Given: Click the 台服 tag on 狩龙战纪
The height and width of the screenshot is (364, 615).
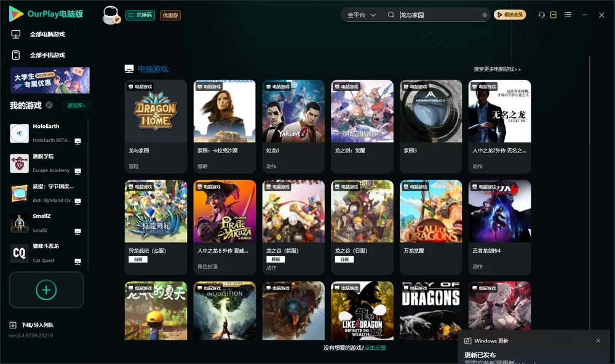Looking at the screenshot, I should (x=138, y=259).
